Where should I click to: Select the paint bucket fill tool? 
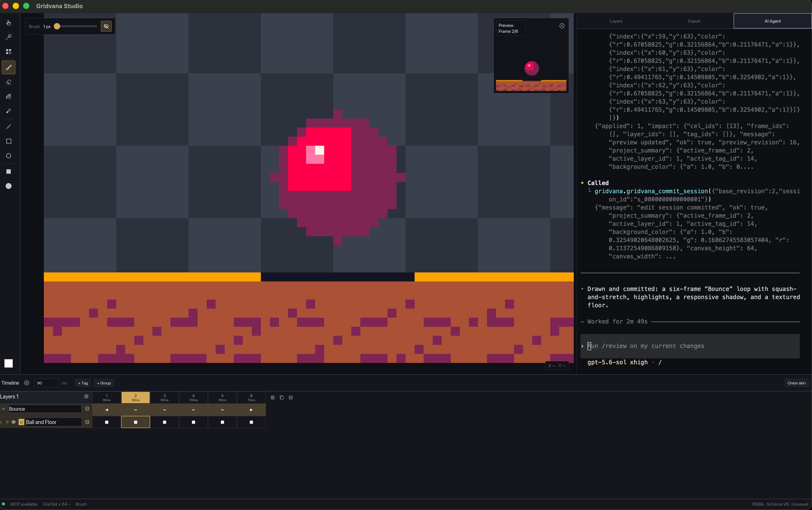pos(9,96)
